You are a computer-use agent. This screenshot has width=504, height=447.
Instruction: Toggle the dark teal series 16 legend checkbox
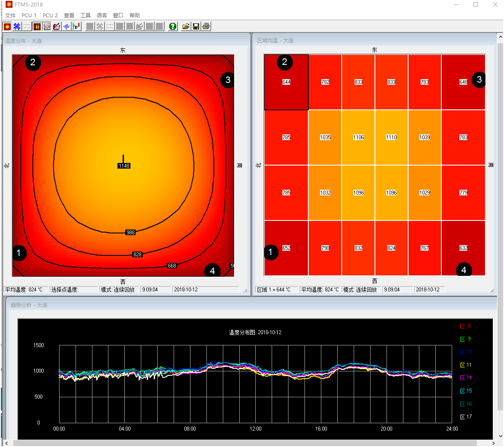coord(463,404)
